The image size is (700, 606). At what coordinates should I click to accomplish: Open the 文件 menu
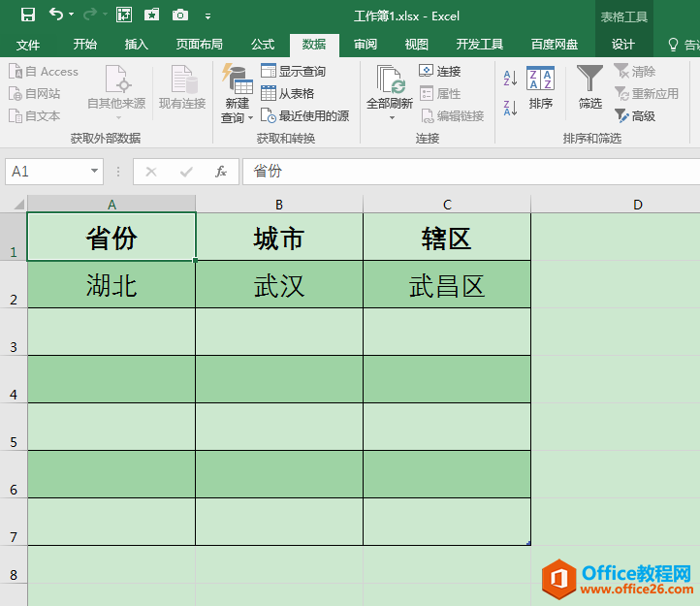(x=28, y=45)
